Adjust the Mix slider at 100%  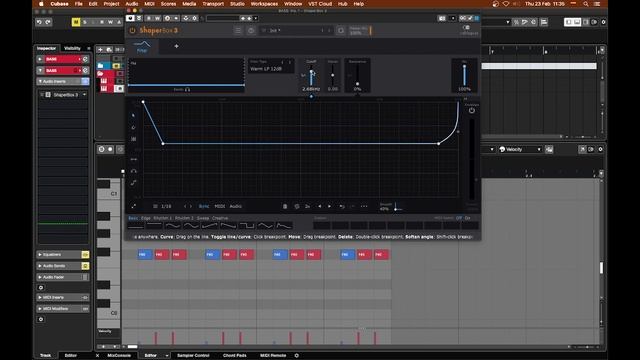point(464,76)
